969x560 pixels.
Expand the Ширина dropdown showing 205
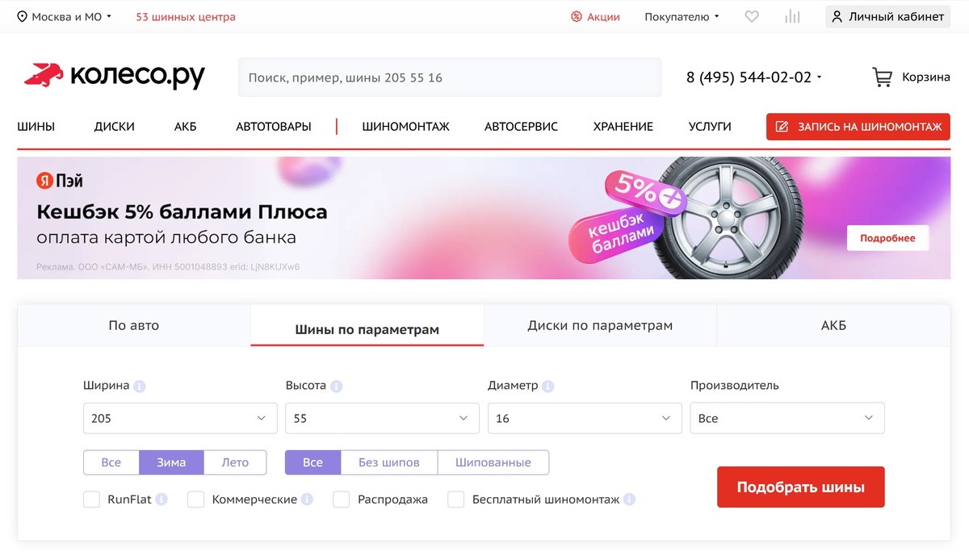coord(175,418)
